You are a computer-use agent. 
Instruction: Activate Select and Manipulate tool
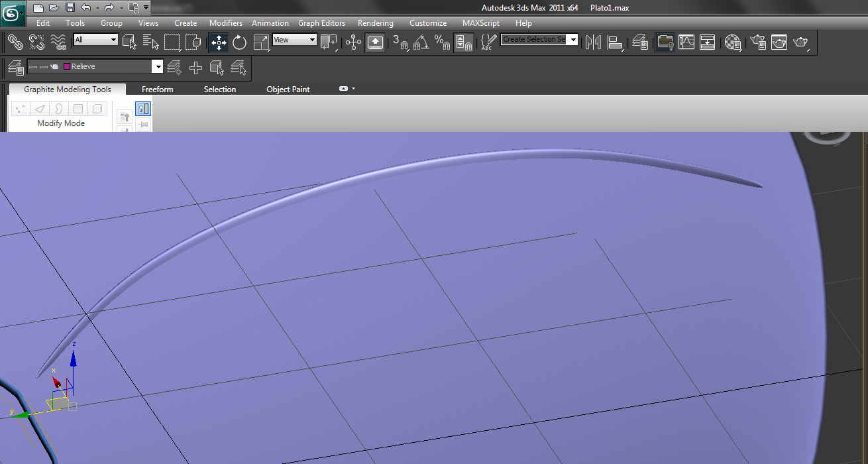coord(353,42)
